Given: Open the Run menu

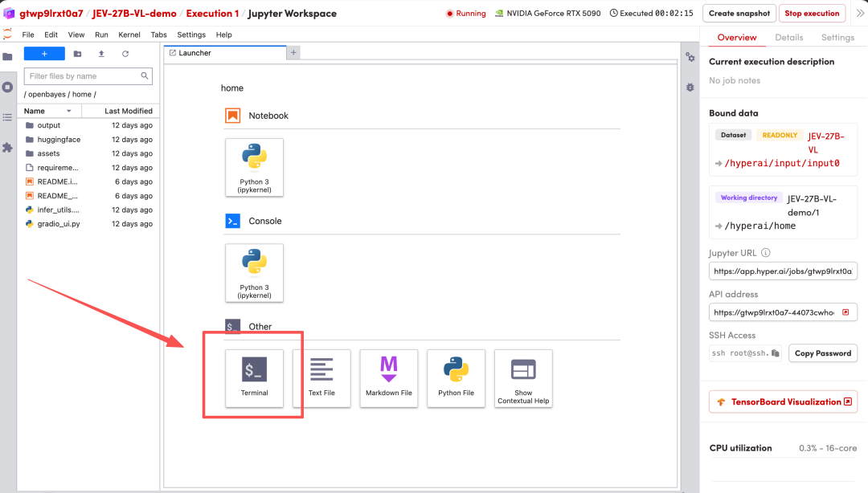Looking at the screenshot, I should coord(101,35).
